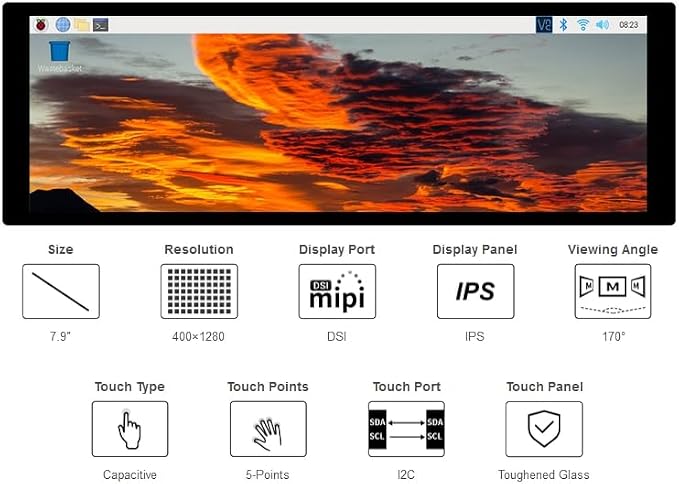Open the Bluetooth tray menu
Image resolution: width=679 pixels, height=484 pixels.
pos(563,25)
